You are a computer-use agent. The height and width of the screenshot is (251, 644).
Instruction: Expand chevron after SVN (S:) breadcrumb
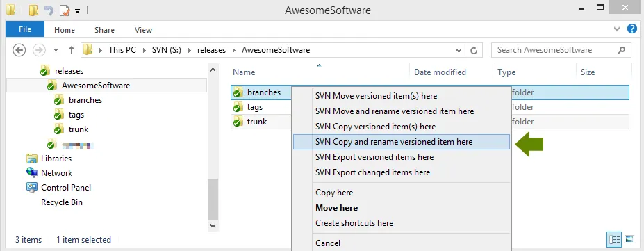190,50
